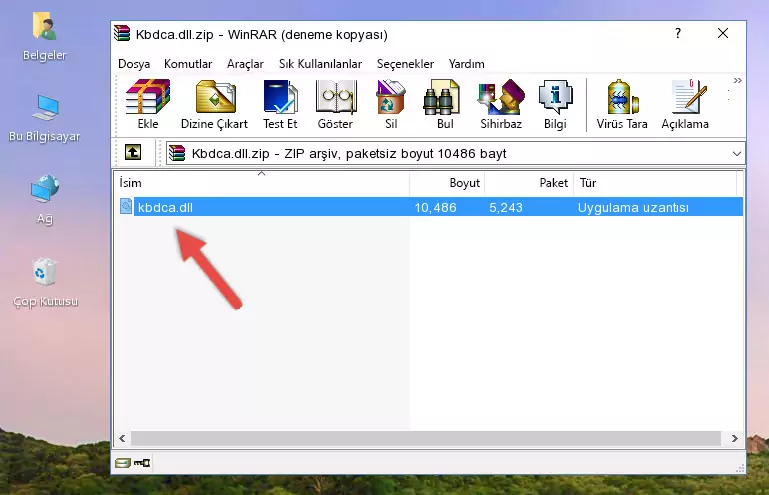Click the Sil delete icon
This screenshot has width=769, height=495.
(x=391, y=104)
